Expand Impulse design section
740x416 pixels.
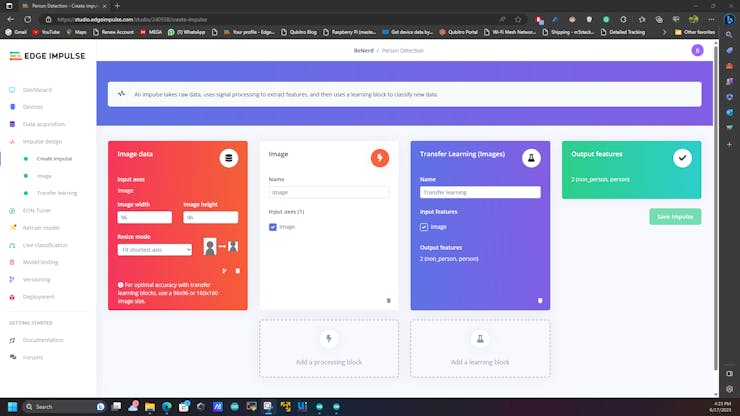[x=42, y=142]
